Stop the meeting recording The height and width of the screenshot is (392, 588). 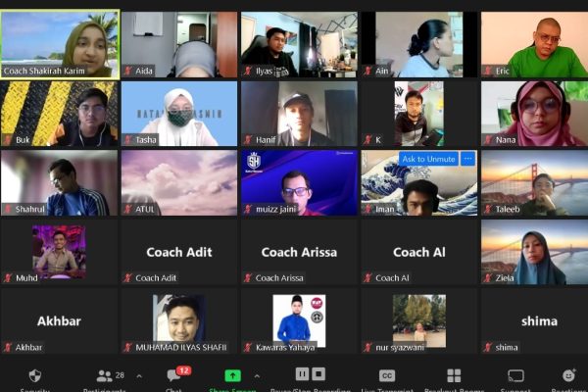318,374
